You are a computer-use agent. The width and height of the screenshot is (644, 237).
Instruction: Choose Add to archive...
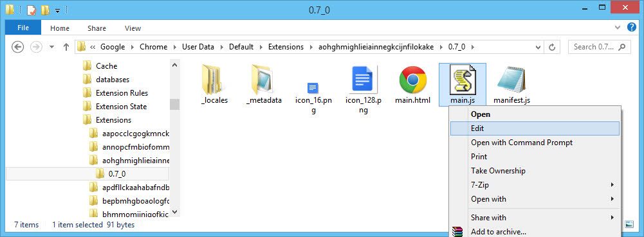(x=535, y=232)
